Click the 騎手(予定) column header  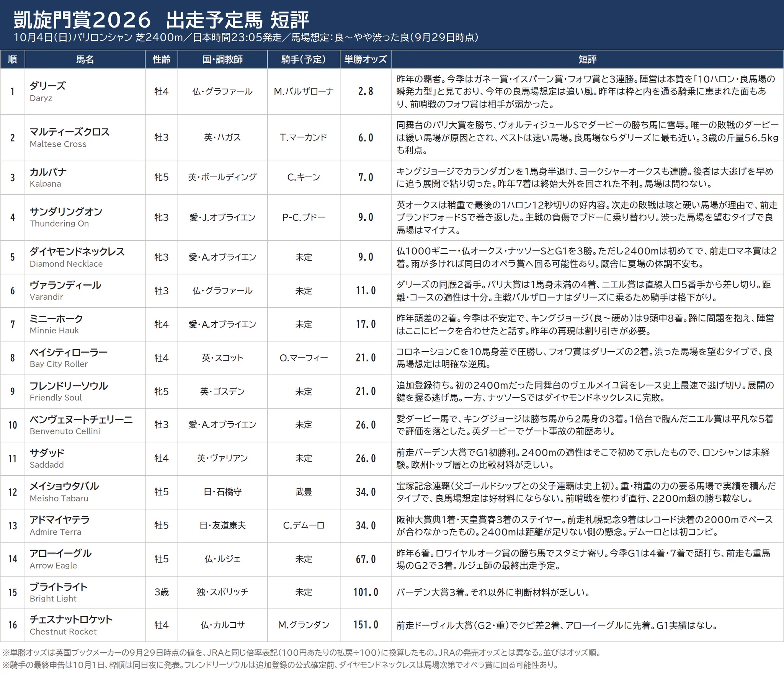tap(304, 59)
